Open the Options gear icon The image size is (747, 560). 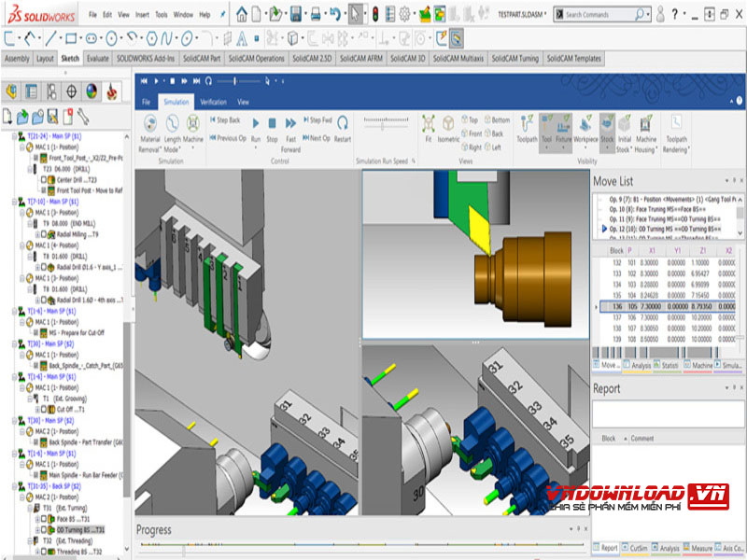coord(404,14)
